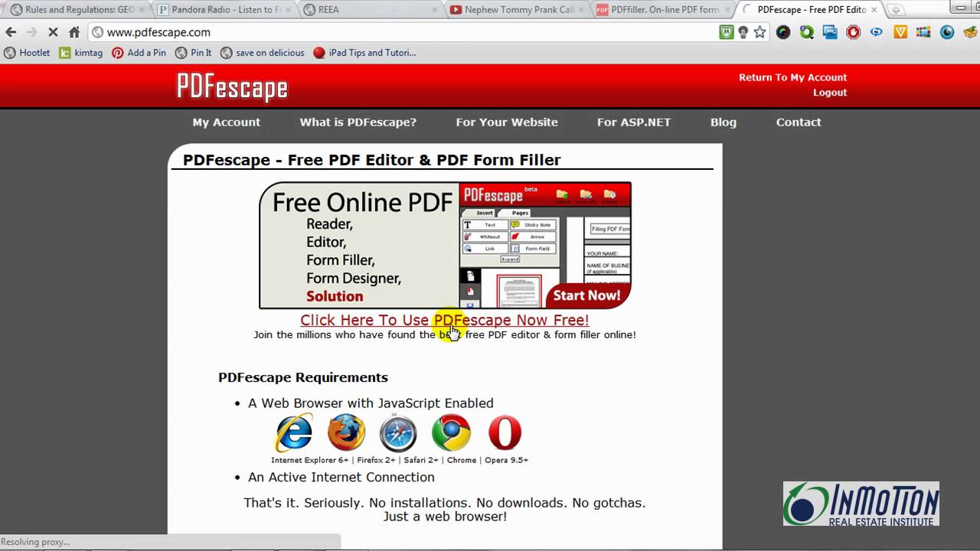Open the orange V extension icon

click(x=900, y=32)
